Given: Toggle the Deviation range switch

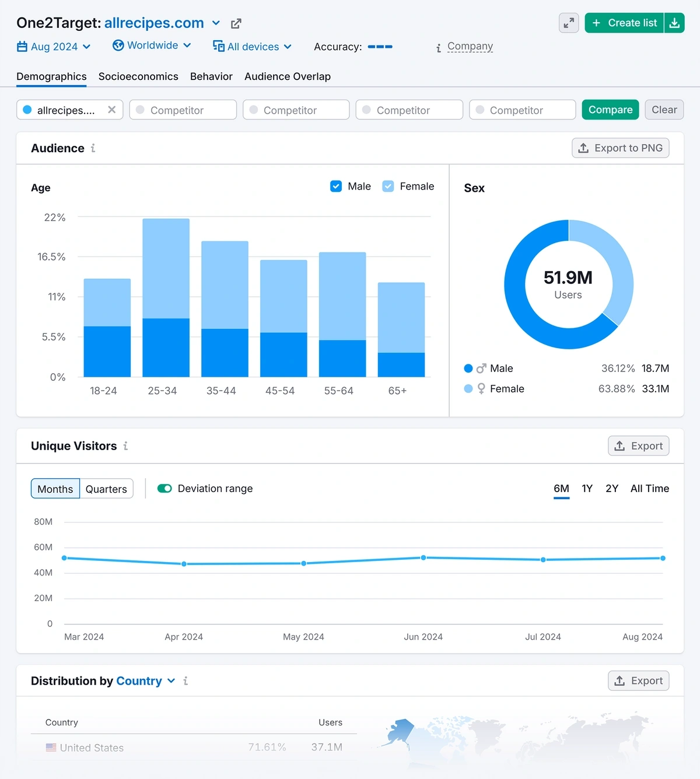Looking at the screenshot, I should click(x=164, y=489).
